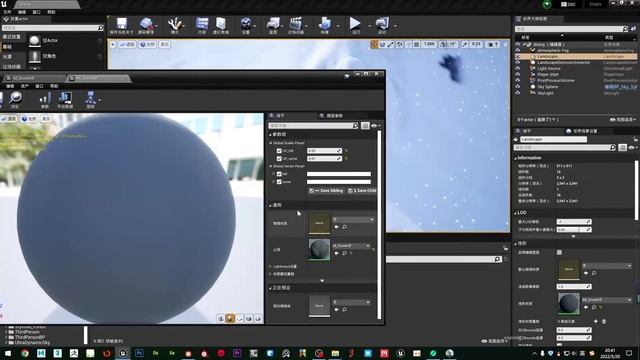Open View Options dropdown in World Outliner
The image size is (640, 360).
tap(623, 120)
